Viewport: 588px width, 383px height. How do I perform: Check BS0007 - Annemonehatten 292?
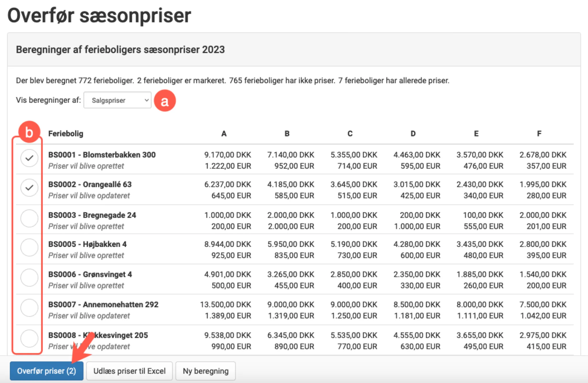tap(29, 308)
